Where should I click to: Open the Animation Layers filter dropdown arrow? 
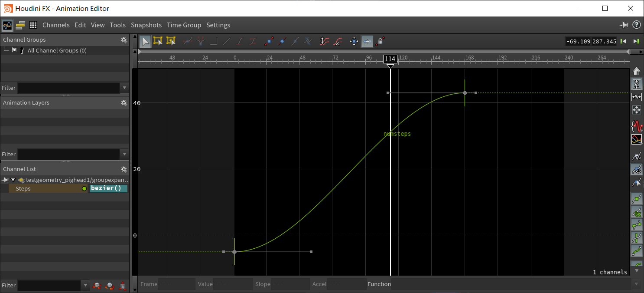[125, 154]
